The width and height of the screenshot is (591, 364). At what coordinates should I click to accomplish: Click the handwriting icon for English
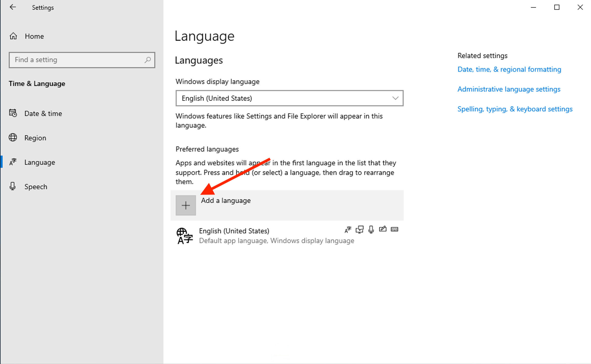pos(382,229)
